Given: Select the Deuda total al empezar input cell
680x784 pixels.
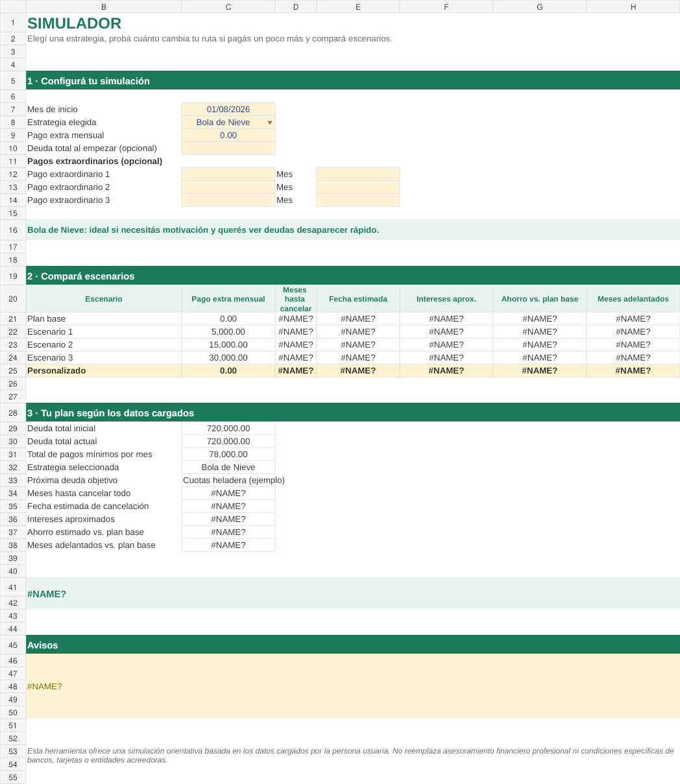Looking at the screenshot, I should [228, 148].
